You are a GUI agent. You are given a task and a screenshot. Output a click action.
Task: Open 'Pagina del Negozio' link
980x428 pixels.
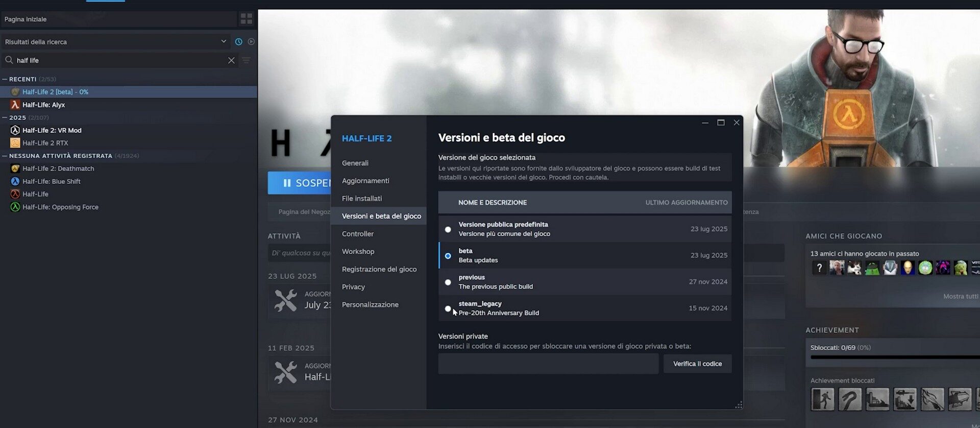304,212
